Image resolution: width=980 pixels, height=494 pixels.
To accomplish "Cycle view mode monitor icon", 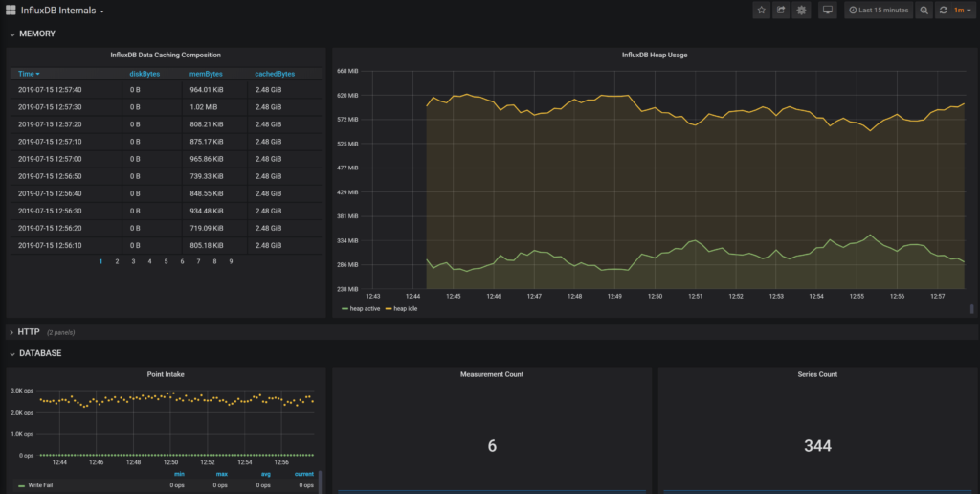I will tap(828, 10).
